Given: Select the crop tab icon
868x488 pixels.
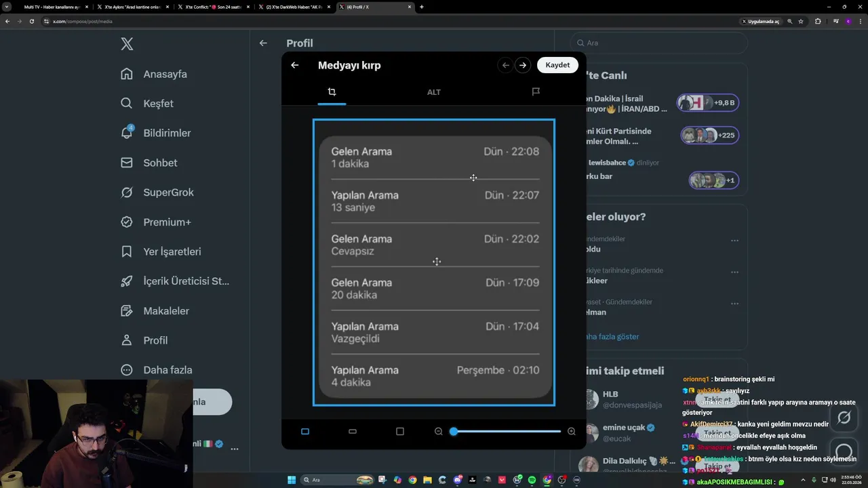Looking at the screenshot, I should (x=332, y=92).
